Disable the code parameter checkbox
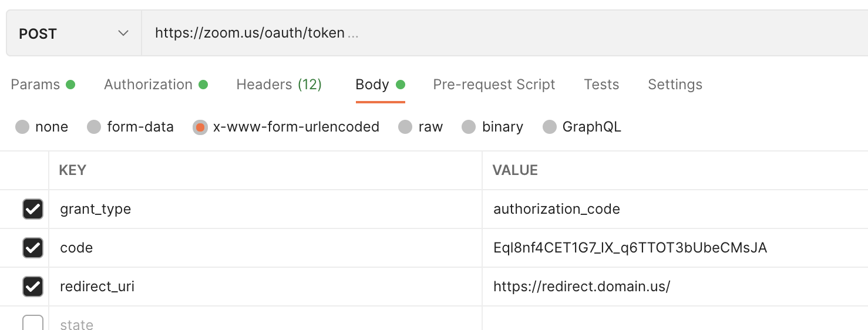The width and height of the screenshot is (868, 330). pyautogui.click(x=33, y=248)
